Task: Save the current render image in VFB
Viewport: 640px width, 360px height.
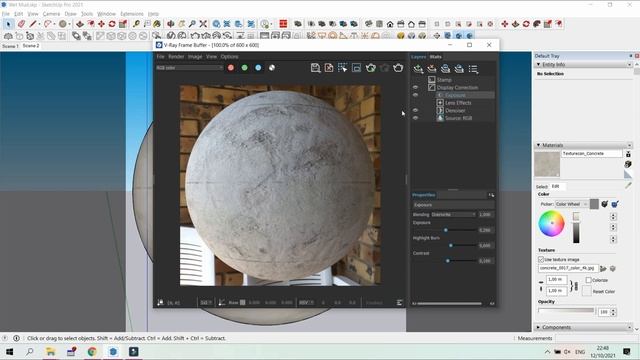Action: 315,68
